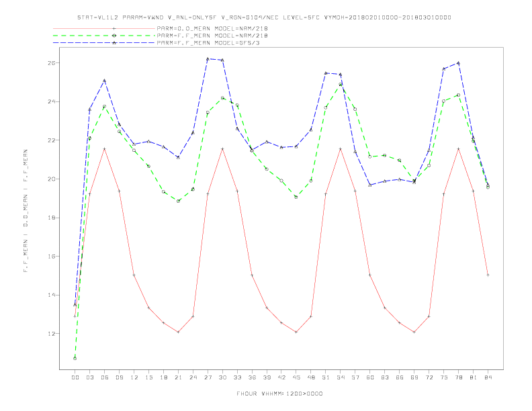Image resolution: width=532 pixels, height=411 pixels.
Task: Click the x-axis tick label 57
Action: click(355, 377)
